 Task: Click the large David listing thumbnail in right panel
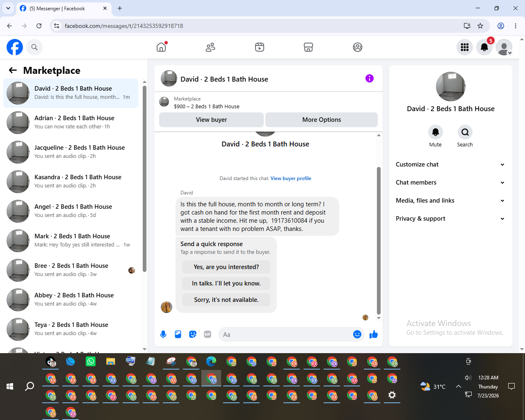click(451, 87)
